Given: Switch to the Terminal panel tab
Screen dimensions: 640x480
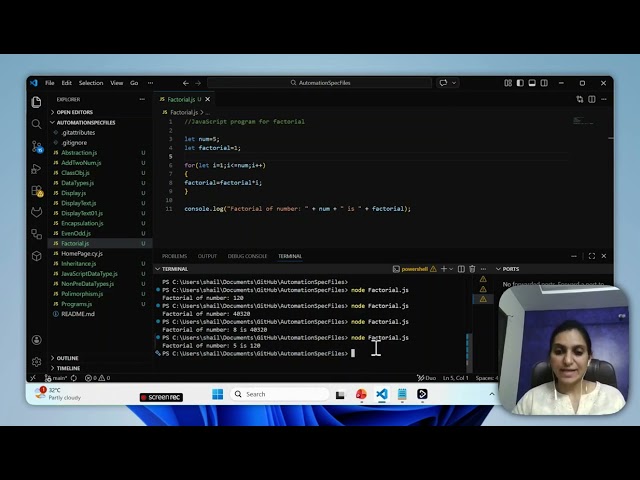Looking at the screenshot, I should tap(290, 256).
